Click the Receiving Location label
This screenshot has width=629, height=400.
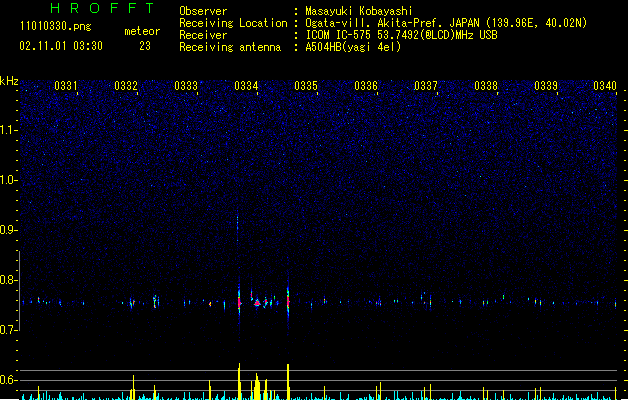click(233, 23)
